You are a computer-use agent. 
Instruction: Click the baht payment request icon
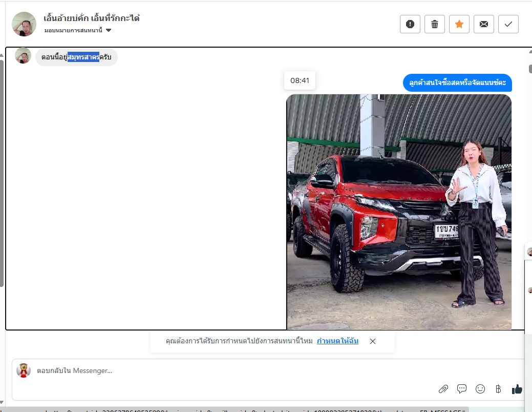point(498,389)
